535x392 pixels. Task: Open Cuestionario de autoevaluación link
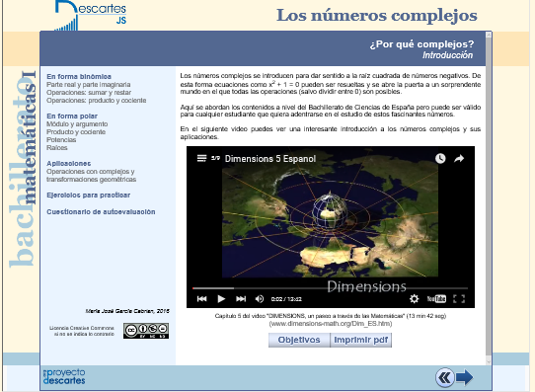[101, 212]
